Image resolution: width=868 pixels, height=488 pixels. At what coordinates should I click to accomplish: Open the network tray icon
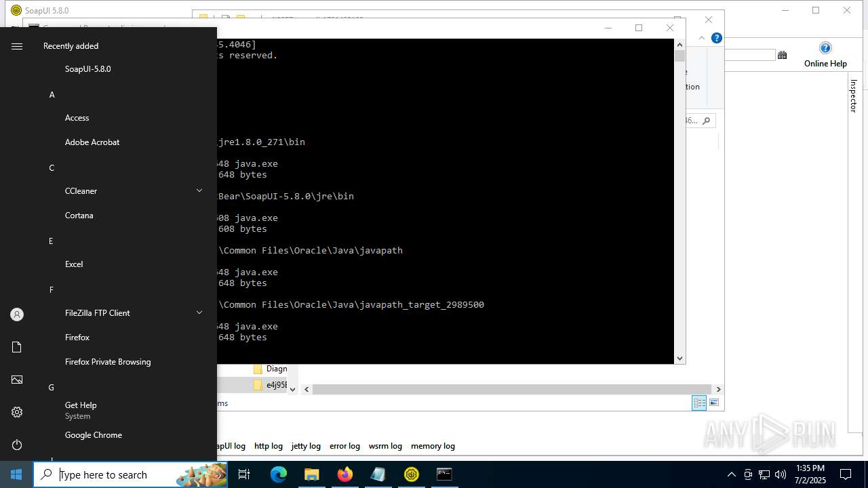(x=764, y=474)
